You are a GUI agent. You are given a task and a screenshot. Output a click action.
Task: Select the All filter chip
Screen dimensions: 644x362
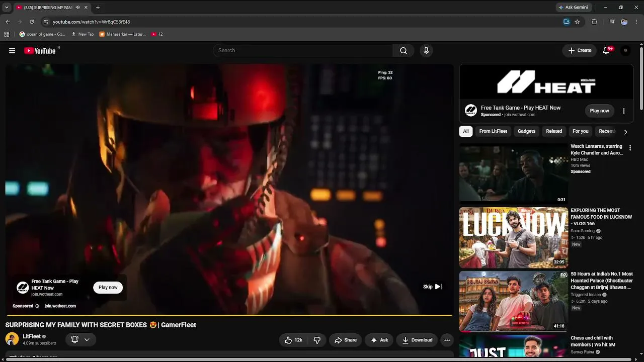(466, 131)
